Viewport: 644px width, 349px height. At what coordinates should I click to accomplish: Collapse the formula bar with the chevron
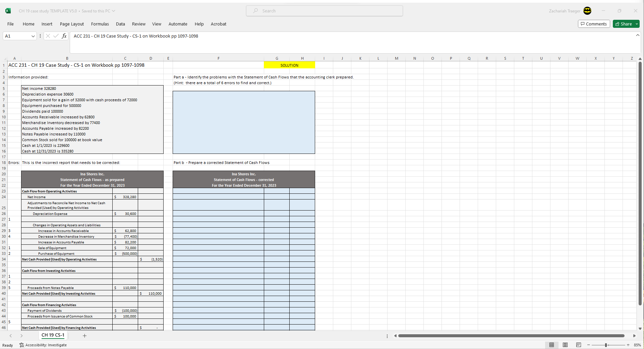pos(637,35)
